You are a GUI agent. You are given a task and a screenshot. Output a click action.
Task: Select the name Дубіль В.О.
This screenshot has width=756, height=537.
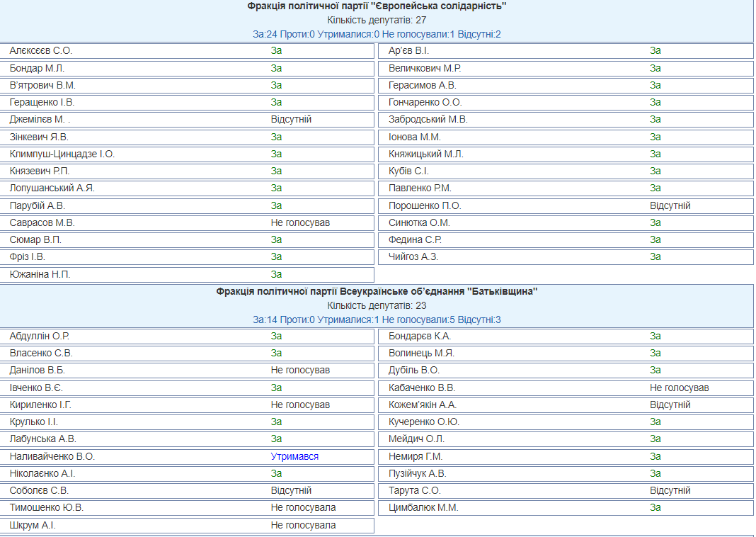(414, 371)
